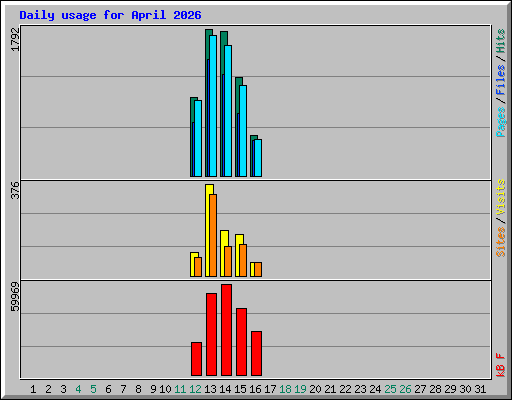Click day 18 on the x-axis
This screenshot has height=400, width=512.
point(285,389)
